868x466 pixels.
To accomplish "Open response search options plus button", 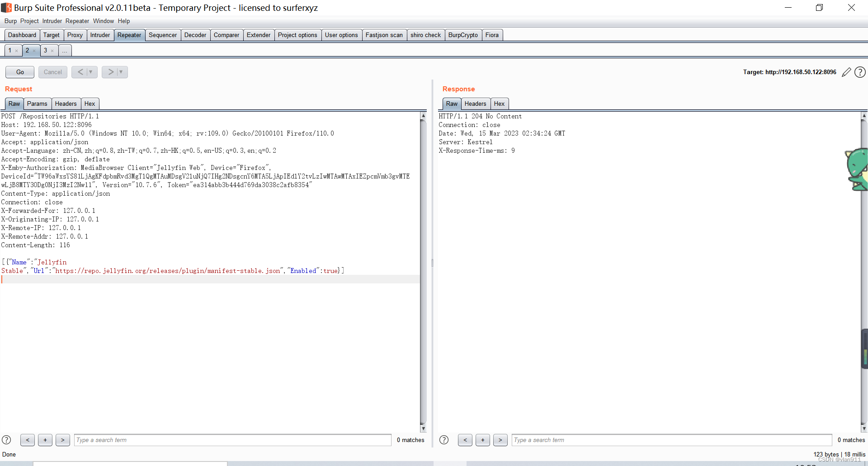I will (x=483, y=440).
